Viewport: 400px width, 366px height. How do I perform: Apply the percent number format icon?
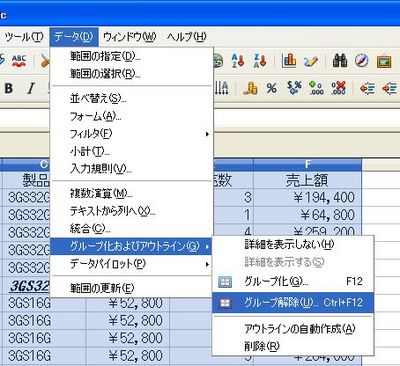coord(272,88)
